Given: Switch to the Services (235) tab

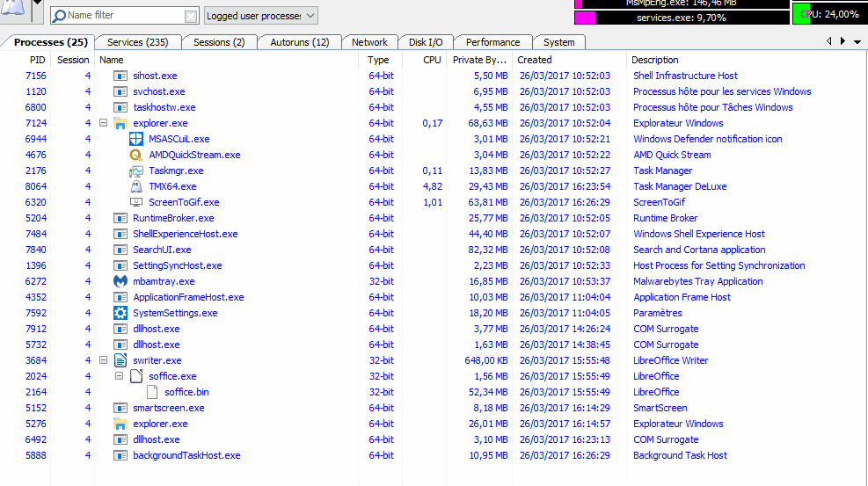Looking at the screenshot, I should tap(138, 42).
